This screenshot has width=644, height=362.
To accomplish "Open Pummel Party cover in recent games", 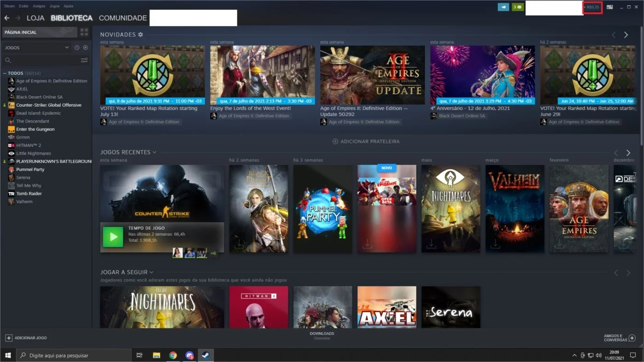I will pos(322,209).
